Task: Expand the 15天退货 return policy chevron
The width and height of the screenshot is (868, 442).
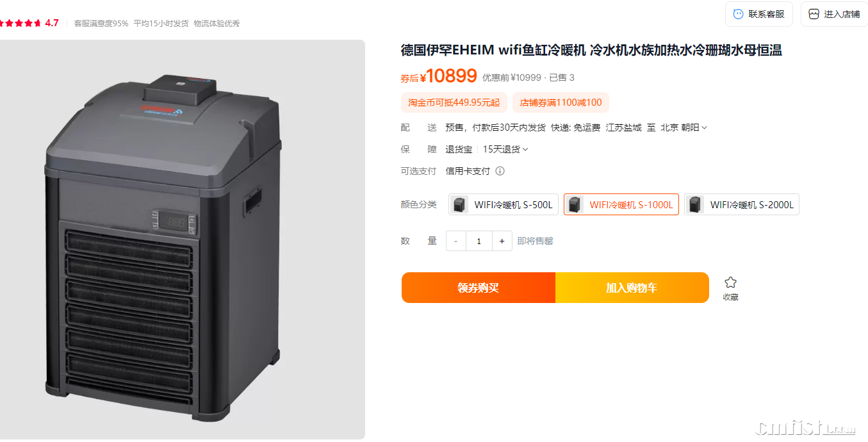Action: click(x=525, y=150)
